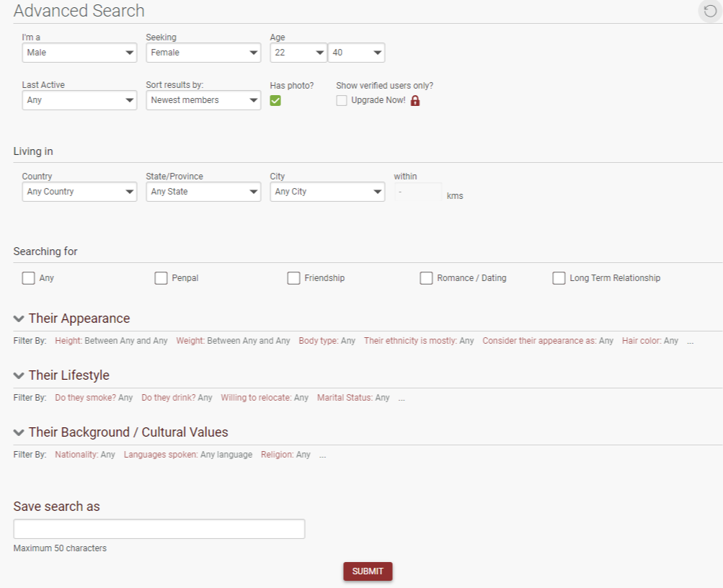
Task: Click the Save search as text field
Action: point(159,529)
